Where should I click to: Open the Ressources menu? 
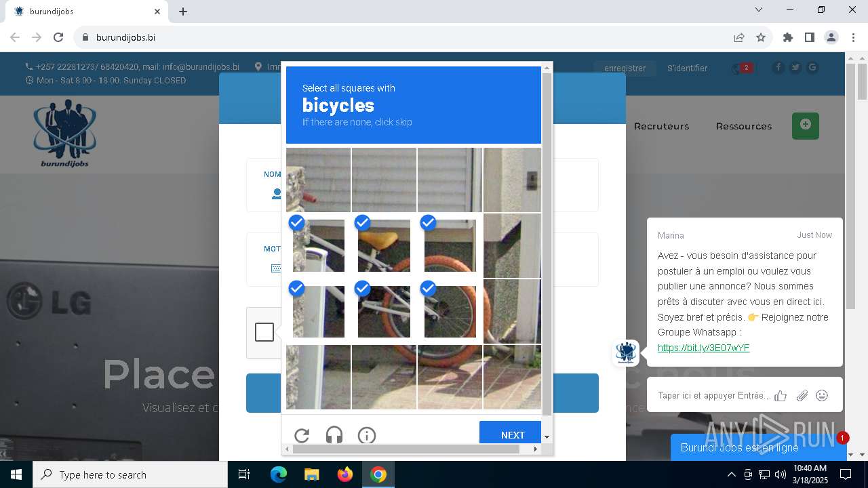(x=744, y=126)
